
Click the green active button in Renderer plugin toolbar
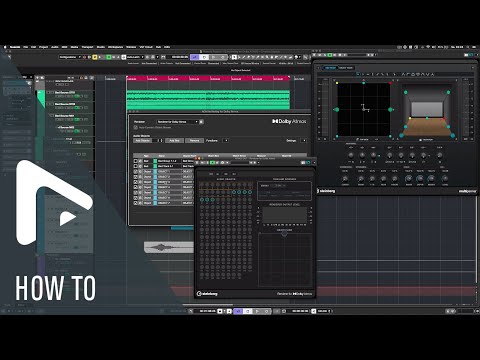coord(213,162)
